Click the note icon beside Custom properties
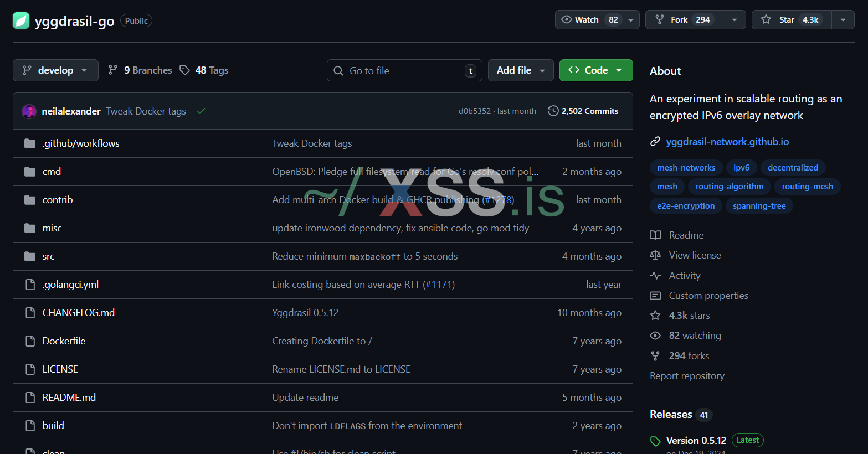Viewport: 868px width, 454px height. point(655,296)
